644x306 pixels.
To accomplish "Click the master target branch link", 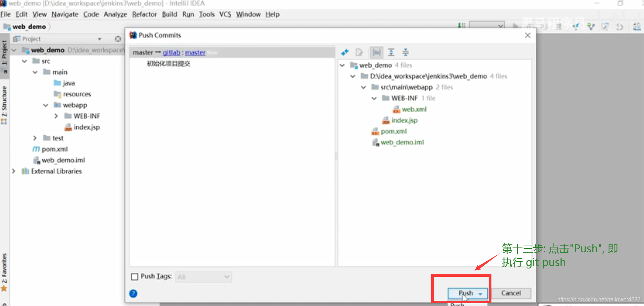I will (x=195, y=53).
